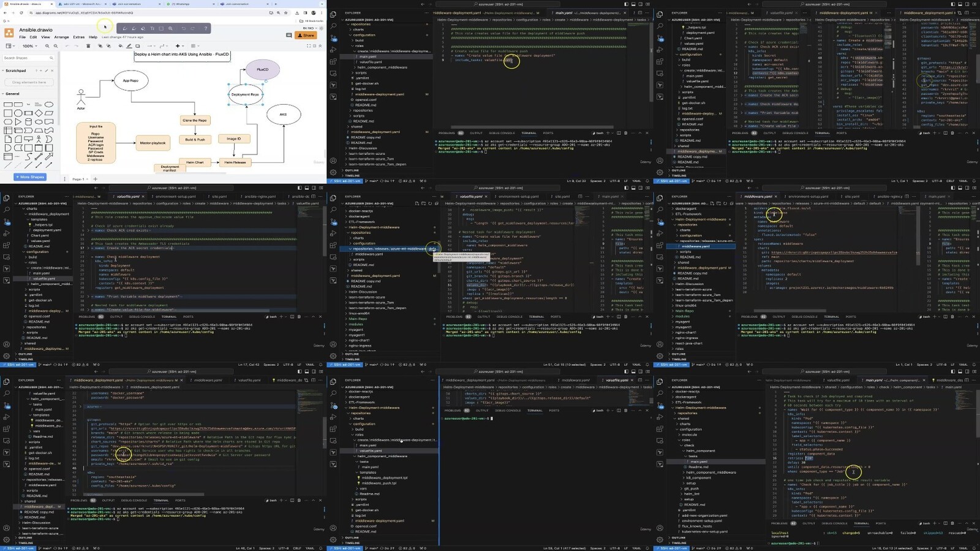Image resolution: width=980 pixels, height=551 pixels.
Task: Open the 100% zoom level dropdown
Action: 29,46
